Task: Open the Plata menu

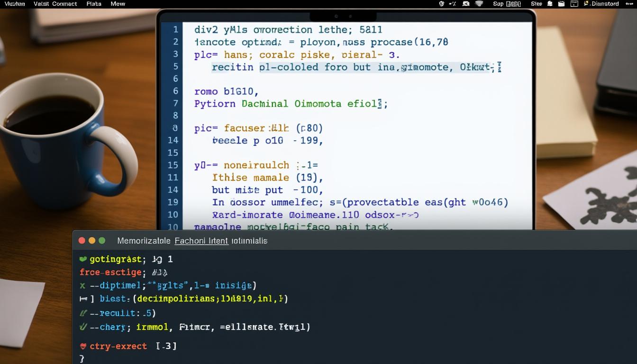Action: [x=93, y=3]
